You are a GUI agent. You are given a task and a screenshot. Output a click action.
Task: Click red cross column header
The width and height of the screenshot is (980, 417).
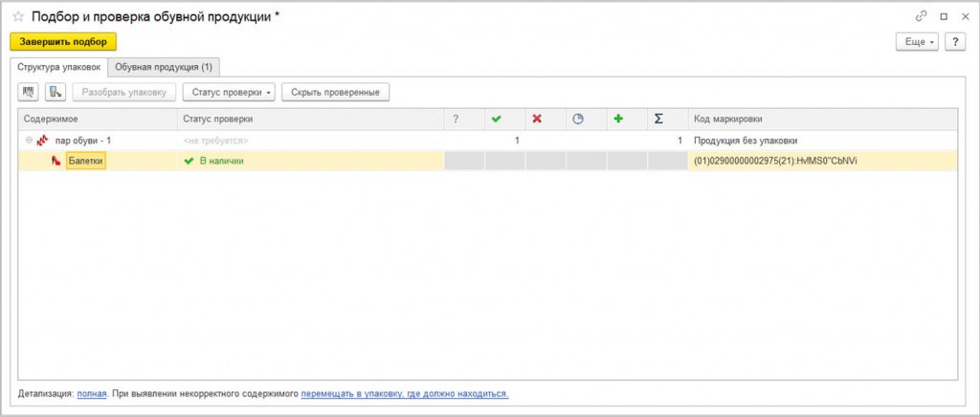pyautogui.click(x=537, y=119)
